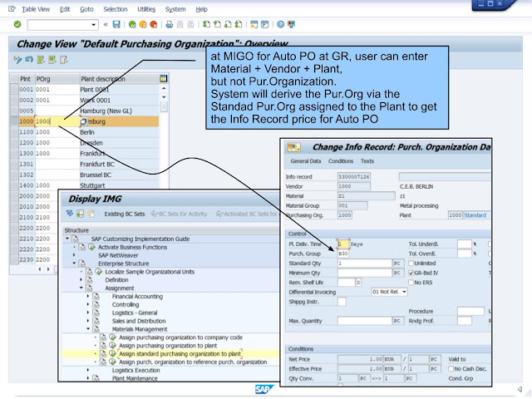
Task: Click the Standard Qty input field
Action: 365,264
